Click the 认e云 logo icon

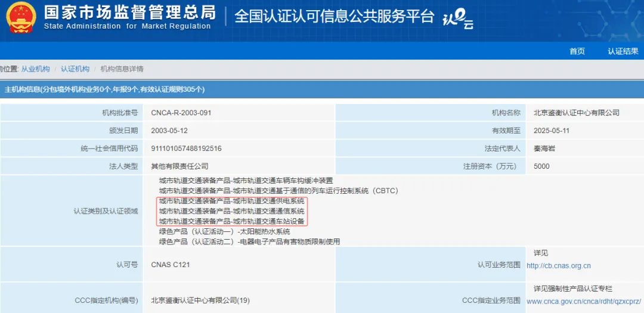click(457, 19)
